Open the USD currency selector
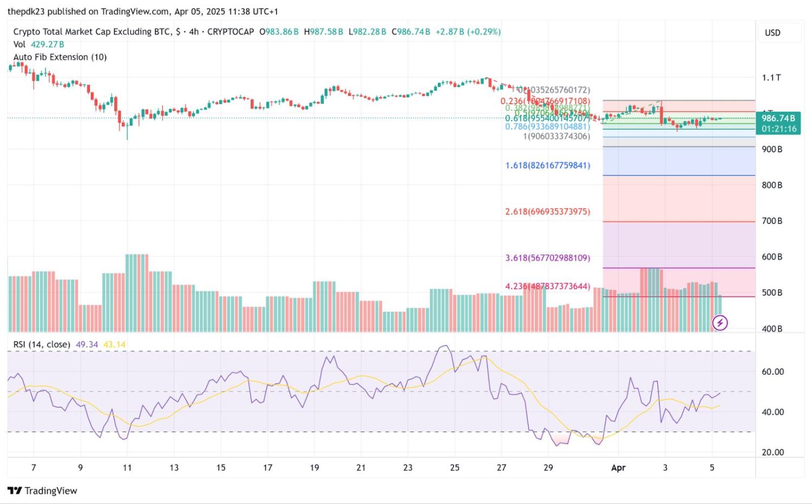The height and width of the screenshot is (504, 812). click(772, 32)
